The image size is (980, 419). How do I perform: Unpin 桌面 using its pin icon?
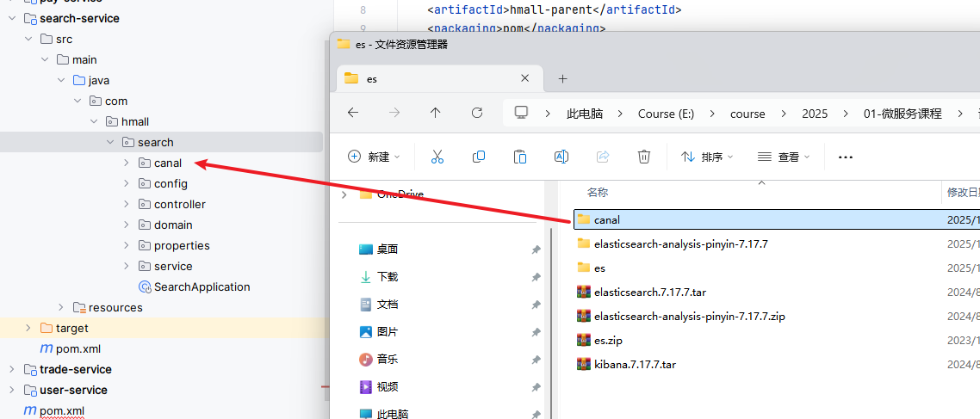pos(536,250)
